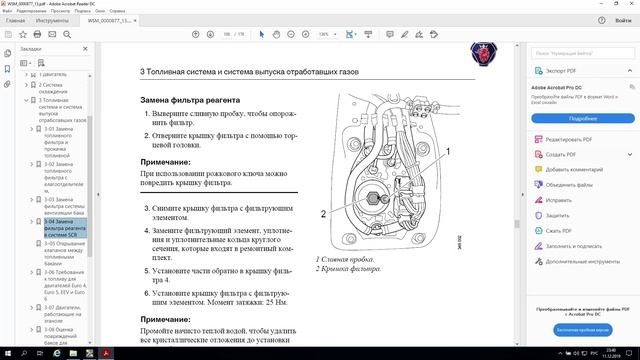The width and height of the screenshot is (640, 360).
Task: Click the stamp tool icon in the toolbar
Action: tap(434, 35)
